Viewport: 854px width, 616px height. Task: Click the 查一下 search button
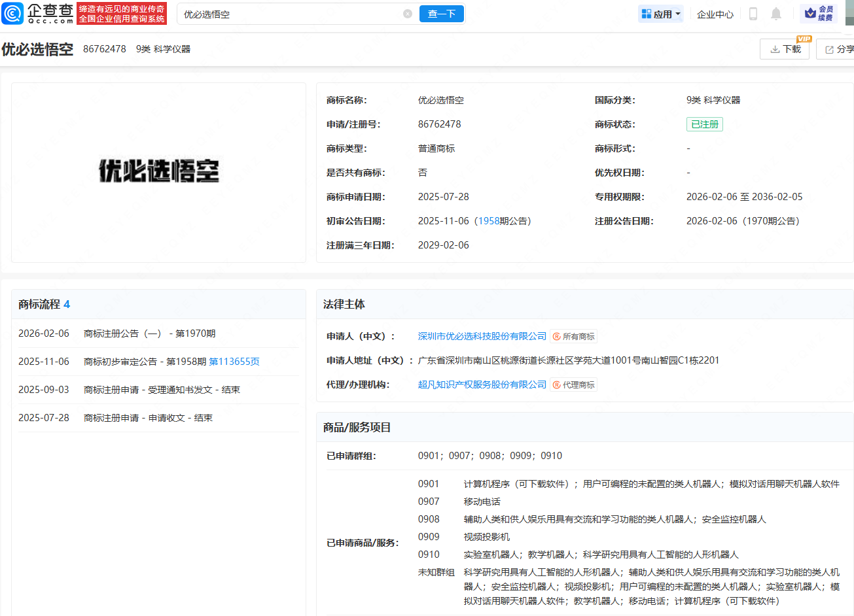441,14
